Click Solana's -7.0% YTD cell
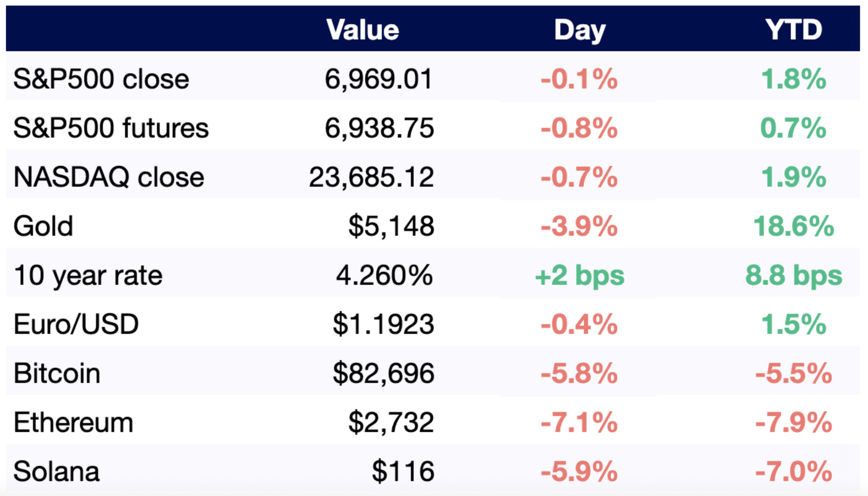The image size is (868, 496). 793,471
